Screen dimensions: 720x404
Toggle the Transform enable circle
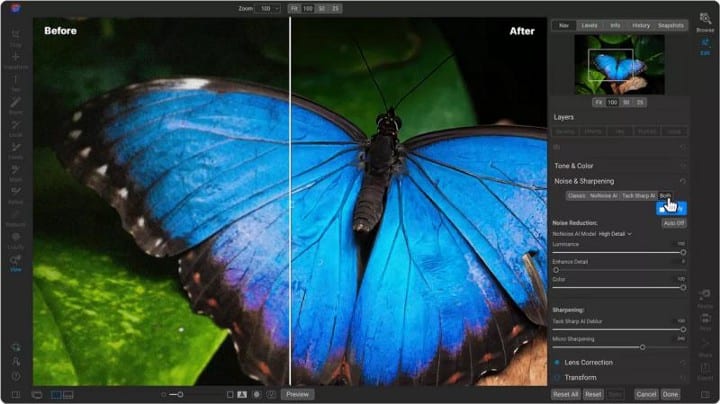coord(557,377)
